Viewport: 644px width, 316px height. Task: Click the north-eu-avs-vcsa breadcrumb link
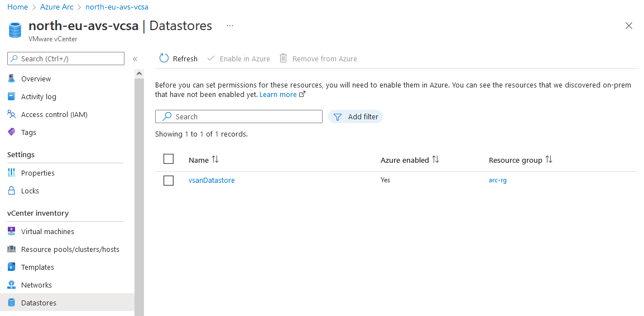click(x=117, y=7)
